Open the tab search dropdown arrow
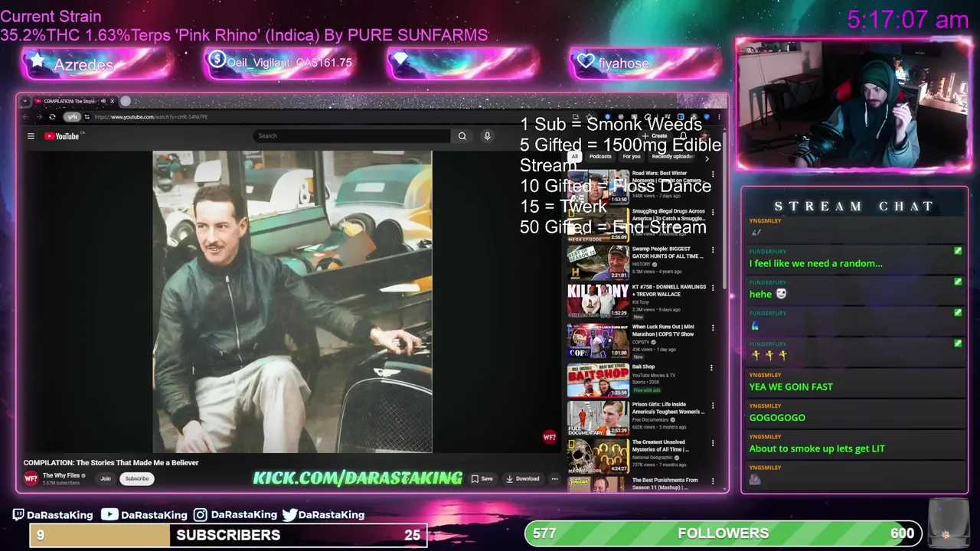The image size is (980, 551). [25, 101]
